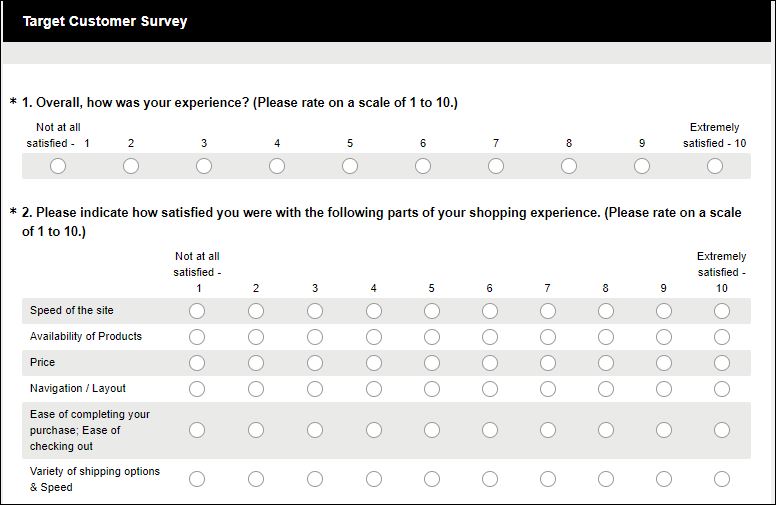Rate Speed of the site as 1
Screen dimensions: 776x505
coord(197,311)
